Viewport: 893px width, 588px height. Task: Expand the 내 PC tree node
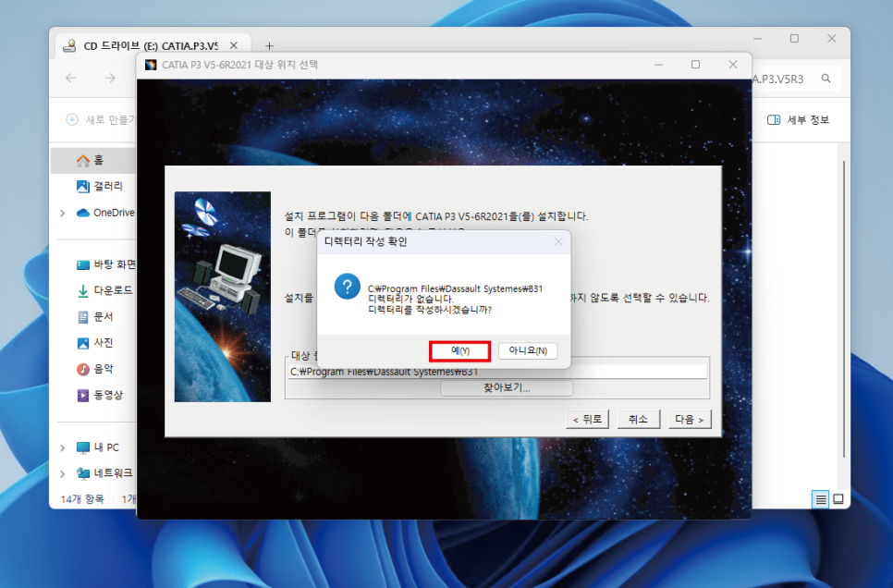(x=62, y=447)
